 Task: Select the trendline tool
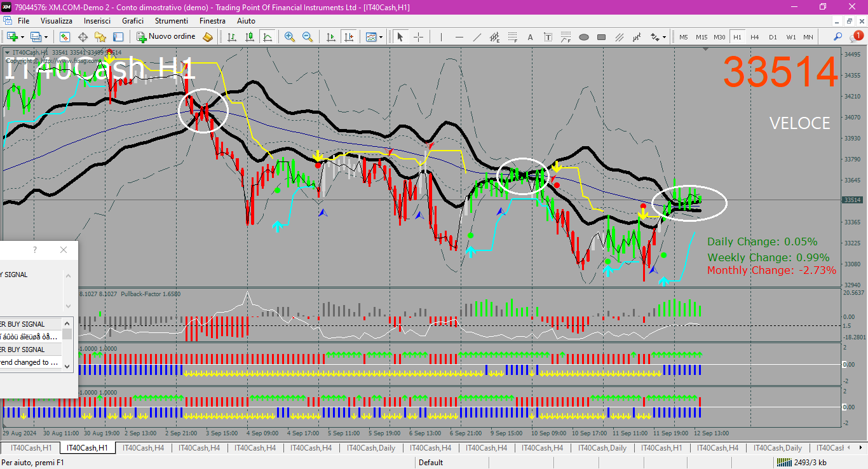coord(477,37)
